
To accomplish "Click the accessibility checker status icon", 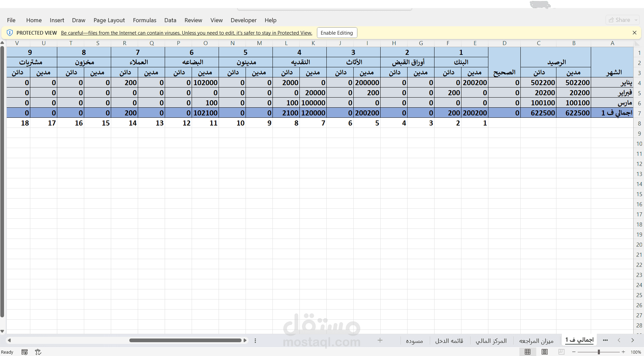I will click(x=38, y=352).
